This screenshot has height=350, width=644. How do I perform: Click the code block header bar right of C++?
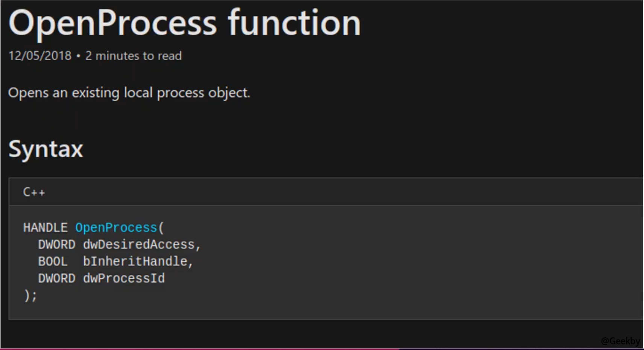tap(339, 192)
